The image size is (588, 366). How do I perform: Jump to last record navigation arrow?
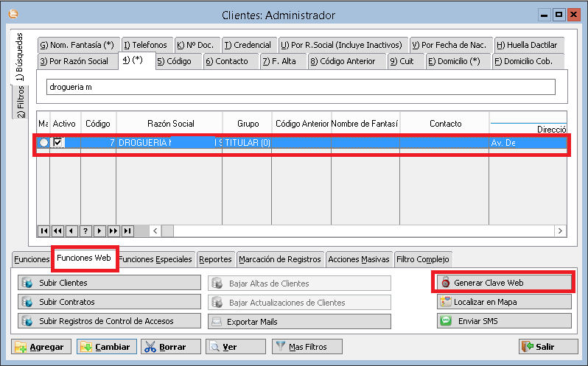[127, 230]
